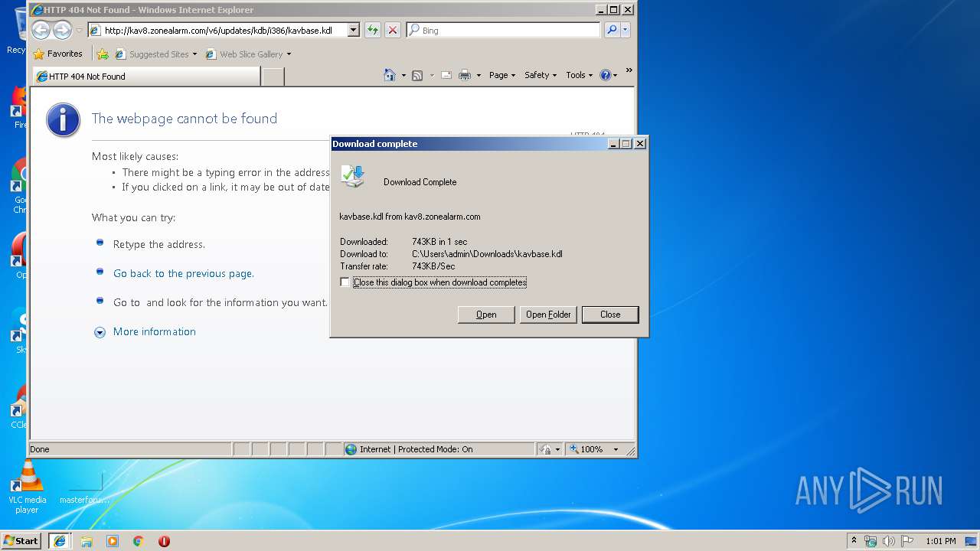Click the taskbar clock 1:01 PM
Screen dimensions: 980x551
940,541
